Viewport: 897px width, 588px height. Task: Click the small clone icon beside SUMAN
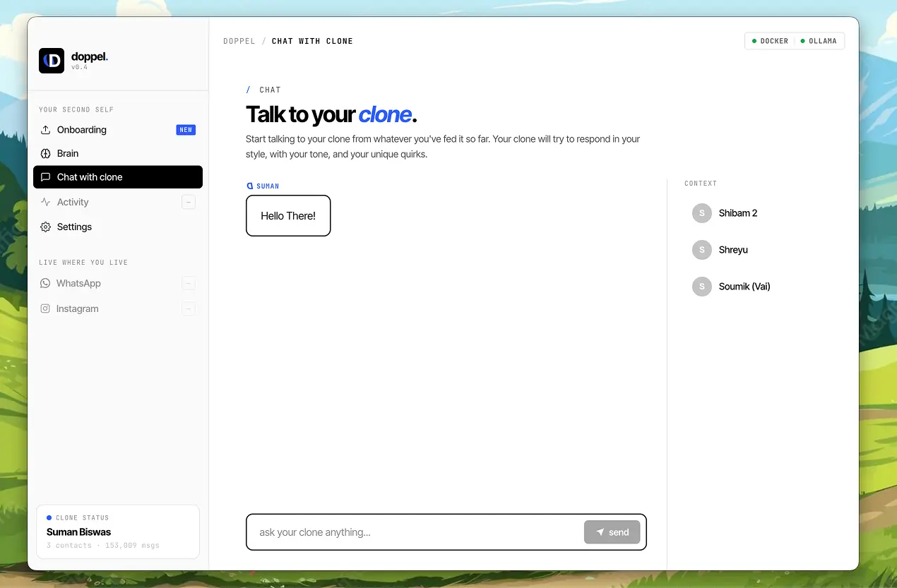click(249, 186)
